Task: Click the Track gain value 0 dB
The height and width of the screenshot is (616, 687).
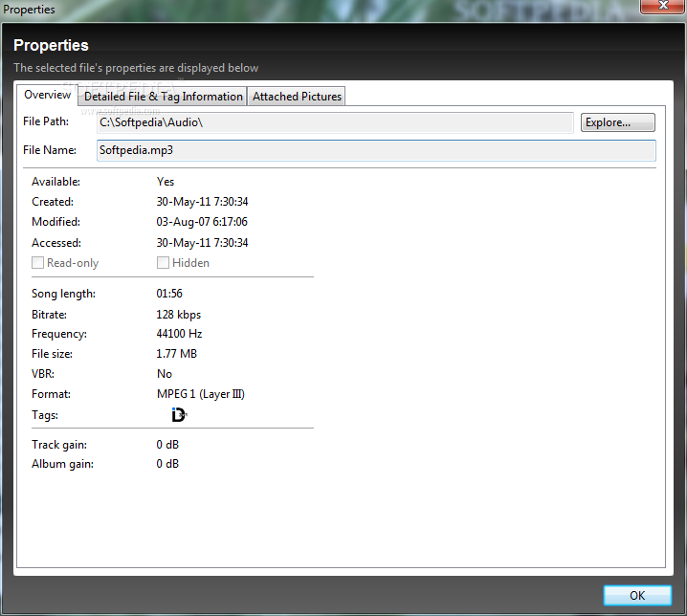Action: coord(167,445)
